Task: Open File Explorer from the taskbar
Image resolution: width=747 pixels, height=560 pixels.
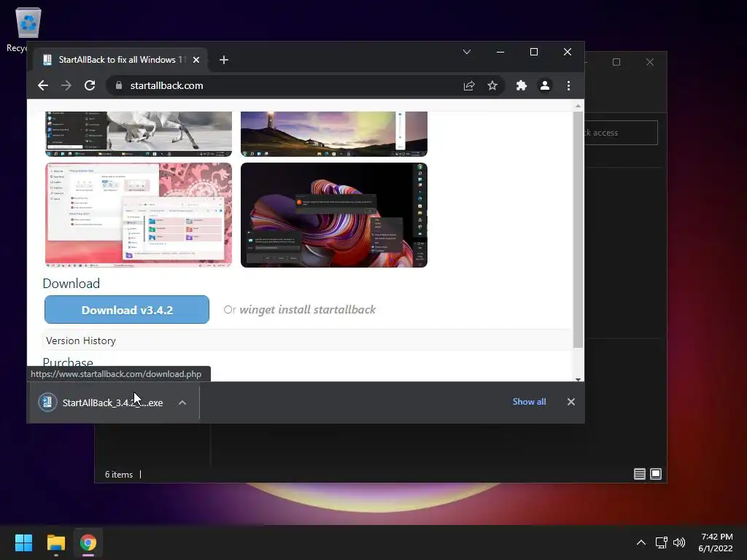Action: 55,542
